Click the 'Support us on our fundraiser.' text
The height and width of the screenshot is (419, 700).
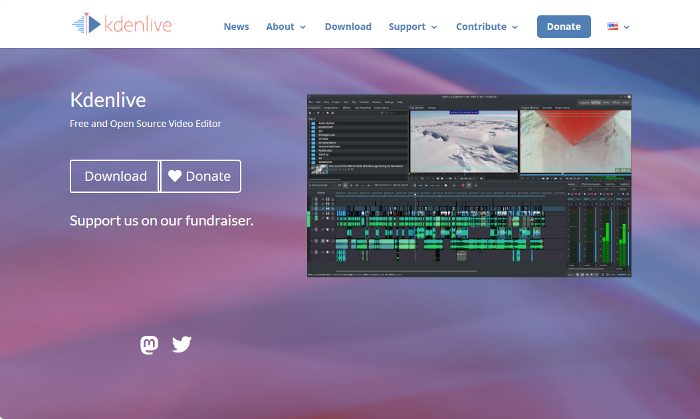162,220
